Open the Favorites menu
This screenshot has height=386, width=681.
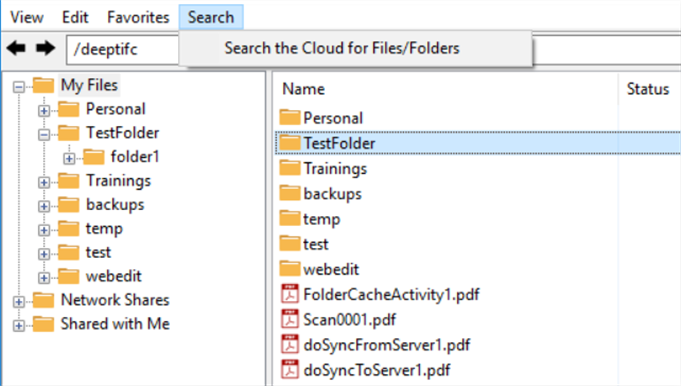pos(138,17)
